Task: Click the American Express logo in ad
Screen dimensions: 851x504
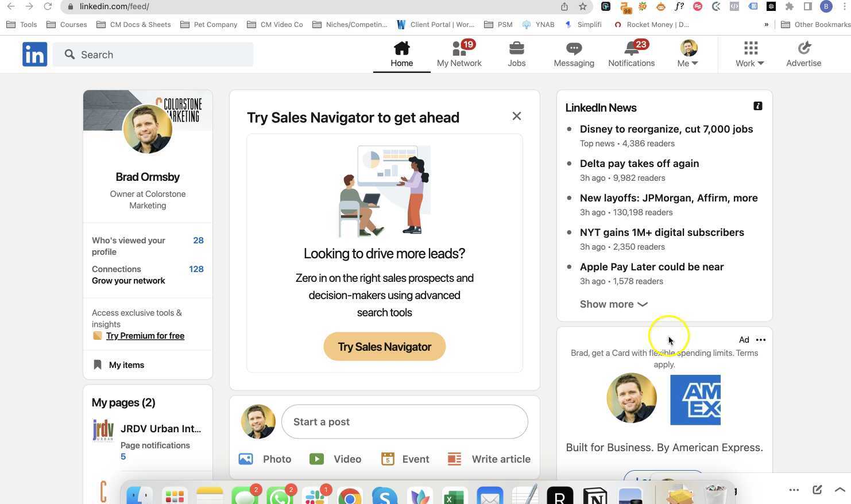Action: click(695, 400)
